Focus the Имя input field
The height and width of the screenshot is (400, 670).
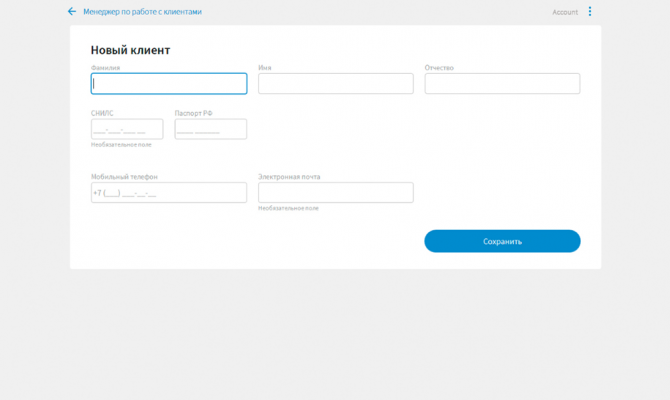tap(336, 83)
